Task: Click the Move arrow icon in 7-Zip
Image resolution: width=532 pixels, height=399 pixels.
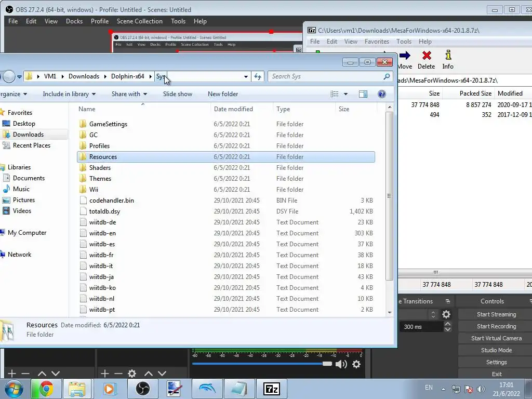Action: [x=405, y=55]
